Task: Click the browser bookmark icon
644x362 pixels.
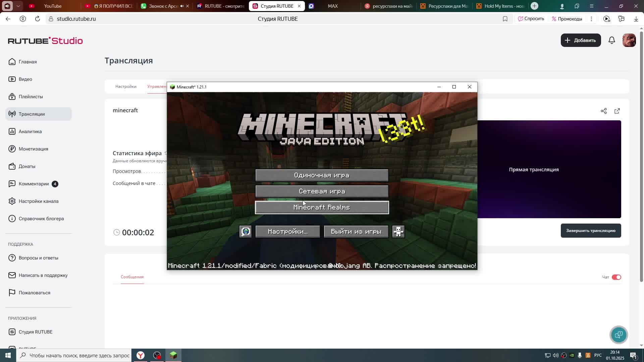Action: (505, 19)
